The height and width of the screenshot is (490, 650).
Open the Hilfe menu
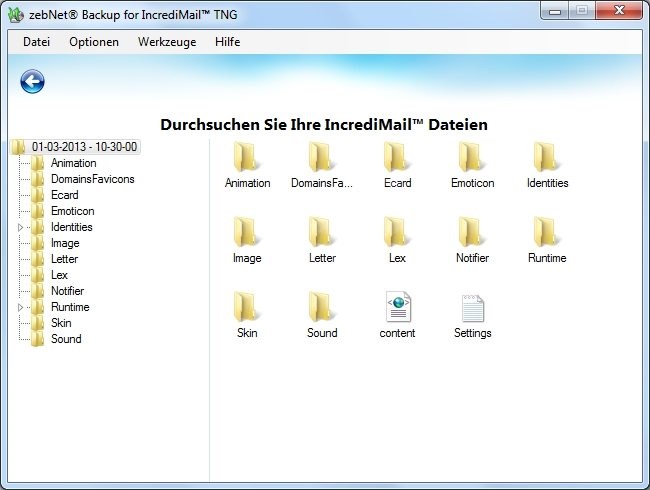coord(228,42)
